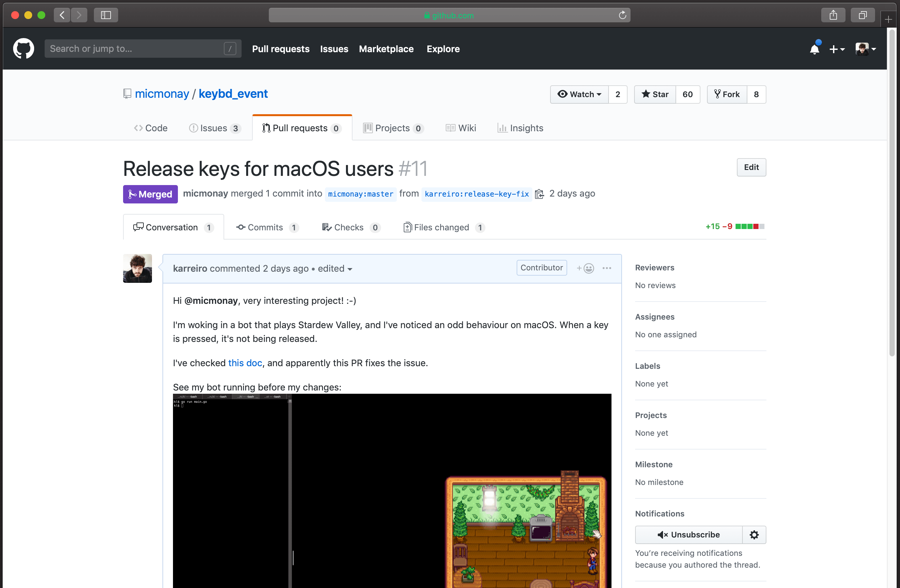Image resolution: width=900 pixels, height=588 pixels.
Task: Click the Contributor badge
Action: [x=542, y=267]
